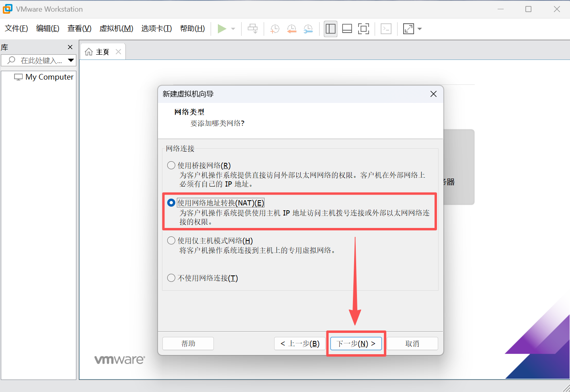Click Send Ctrl+Alt+Del toolbar icon

(253, 29)
